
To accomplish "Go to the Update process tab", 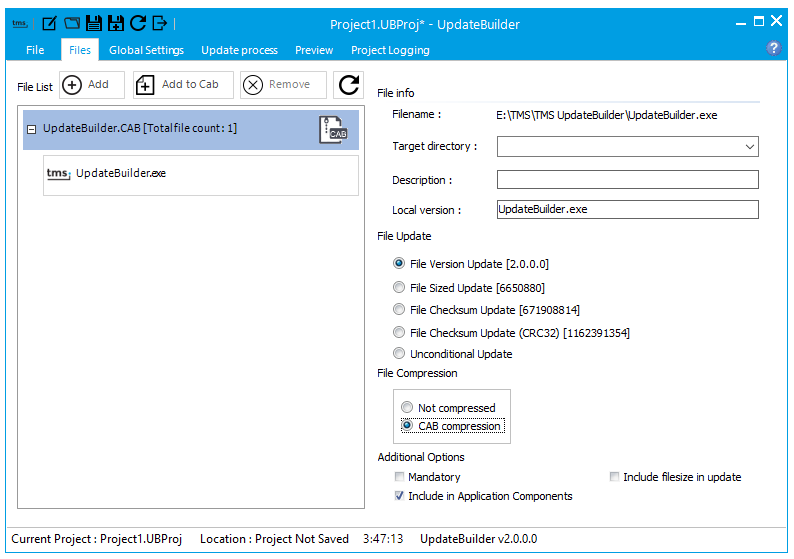I will click(x=239, y=50).
